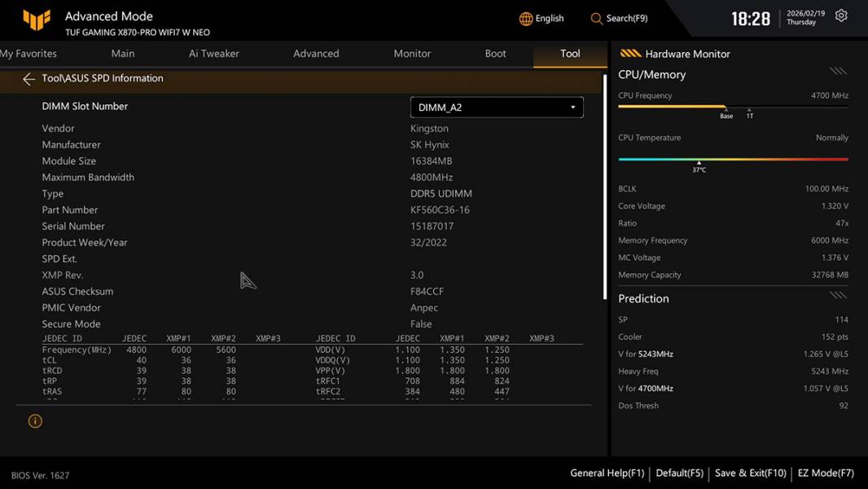Click the back arrow beside Tool\ASUS SPD Information
Screen dimensions: 868x489
point(28,79)
